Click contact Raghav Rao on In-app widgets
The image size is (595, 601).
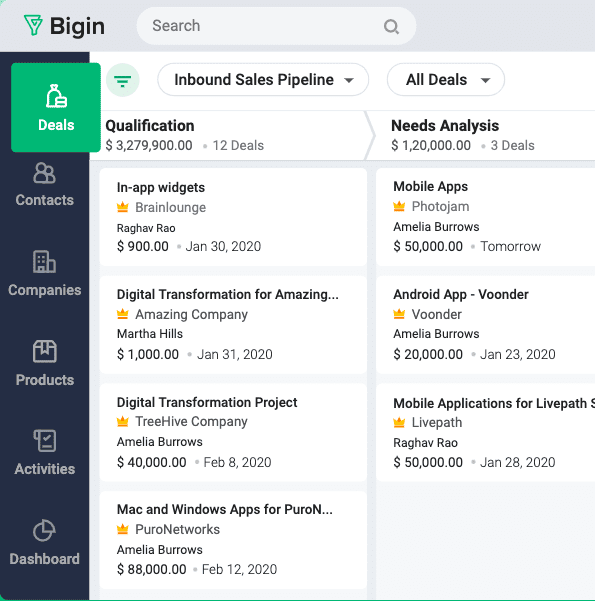coord(146,228)
